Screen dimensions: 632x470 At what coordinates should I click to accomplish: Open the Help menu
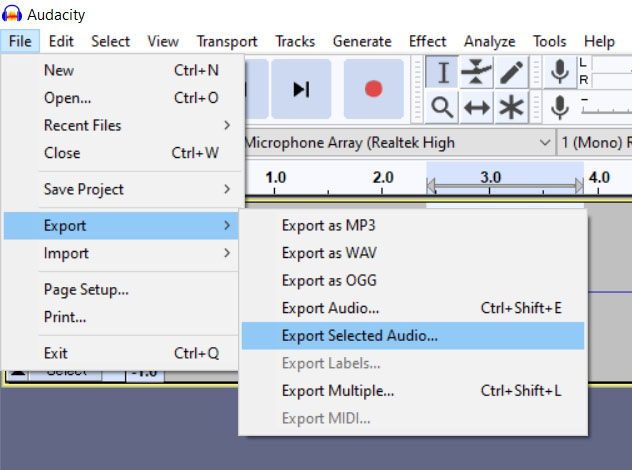coord(599,41)
